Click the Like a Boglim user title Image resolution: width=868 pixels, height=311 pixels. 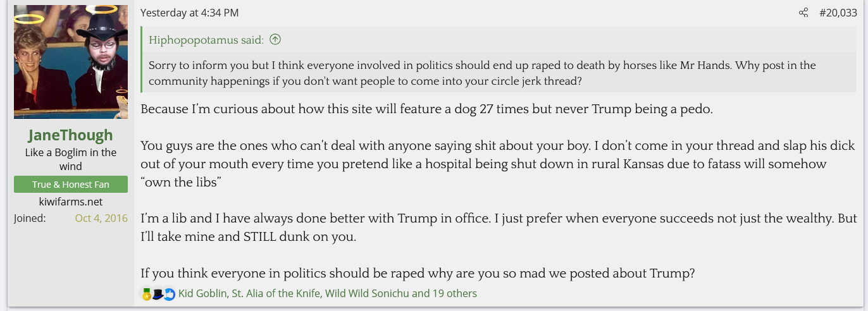pyautogui.click(x=71, y=159)
